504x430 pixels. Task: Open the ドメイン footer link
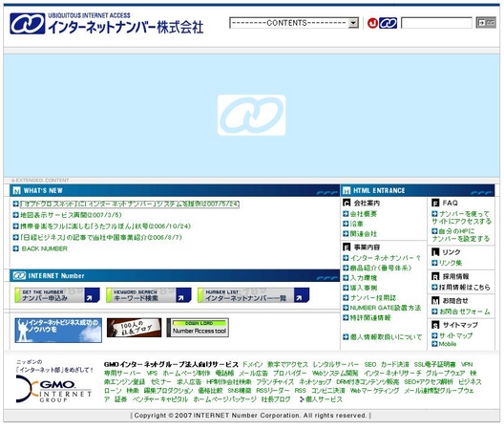252,364
